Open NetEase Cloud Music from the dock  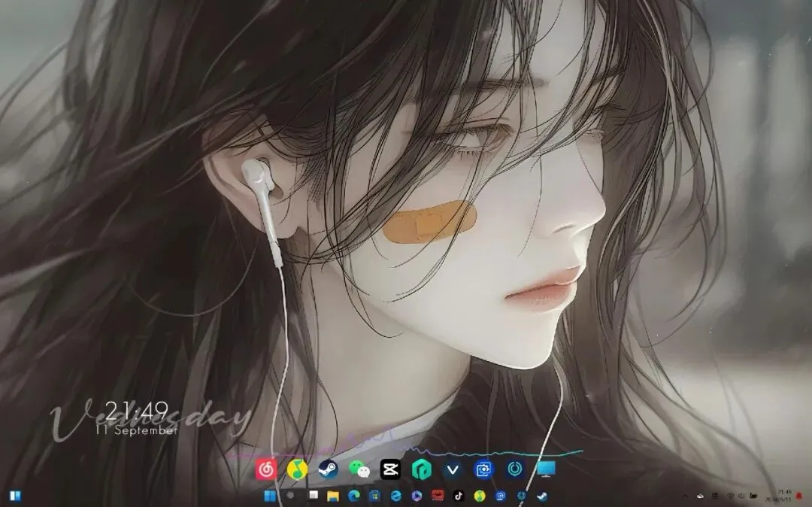click(x=265, y=469)
